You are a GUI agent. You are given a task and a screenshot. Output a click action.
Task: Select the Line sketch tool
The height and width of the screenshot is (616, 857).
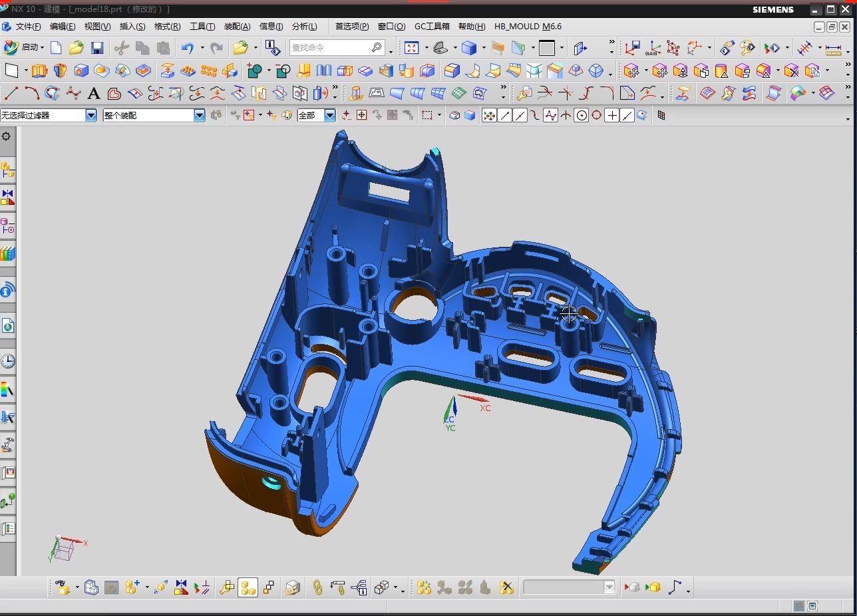pos(11,93)
